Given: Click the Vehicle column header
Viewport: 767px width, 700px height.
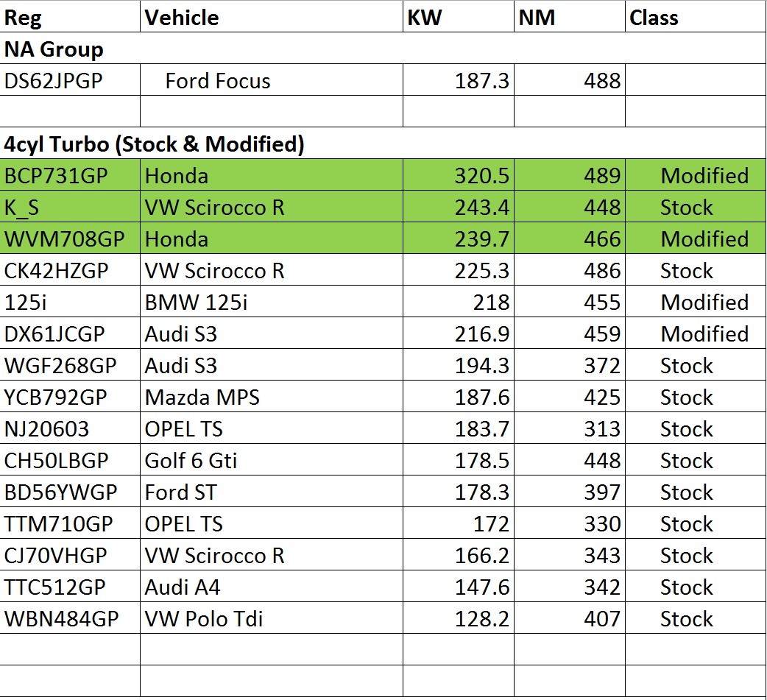Looking at the screenshot, I should (x=271, y=17).
